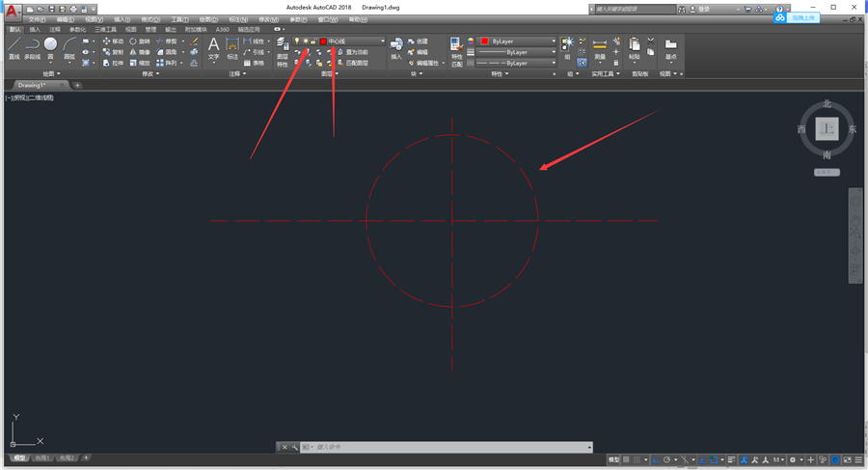The height and width of the screenshot is (470, 868).
Task: Switch to the 插入 ribbon tab
Action: tap(35, 29)
